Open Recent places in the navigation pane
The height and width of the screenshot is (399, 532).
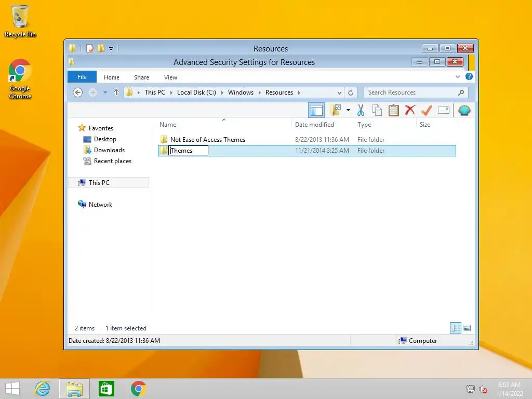click(x=113, y=161)
